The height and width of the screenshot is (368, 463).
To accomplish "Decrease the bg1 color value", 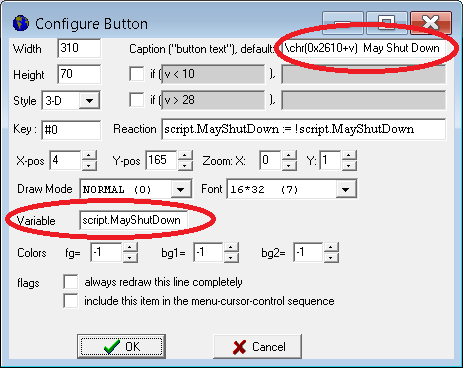I will pyautogui.click(x=231, y=257).
